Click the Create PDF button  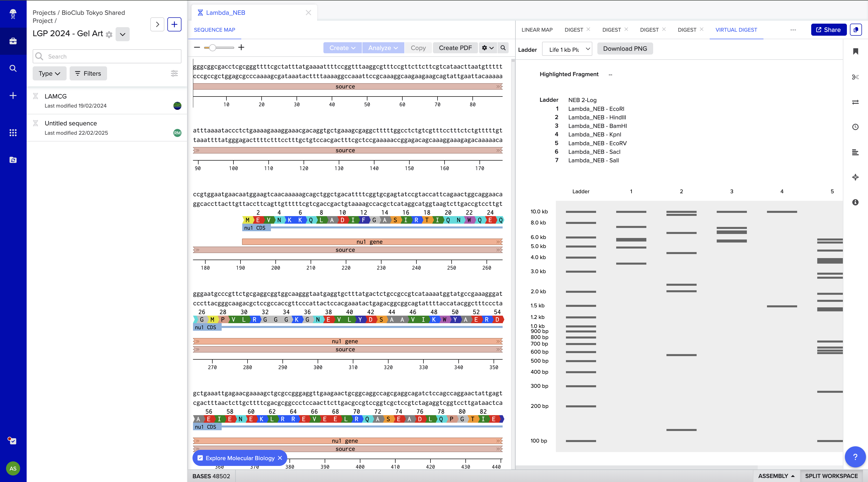point(455,48)
